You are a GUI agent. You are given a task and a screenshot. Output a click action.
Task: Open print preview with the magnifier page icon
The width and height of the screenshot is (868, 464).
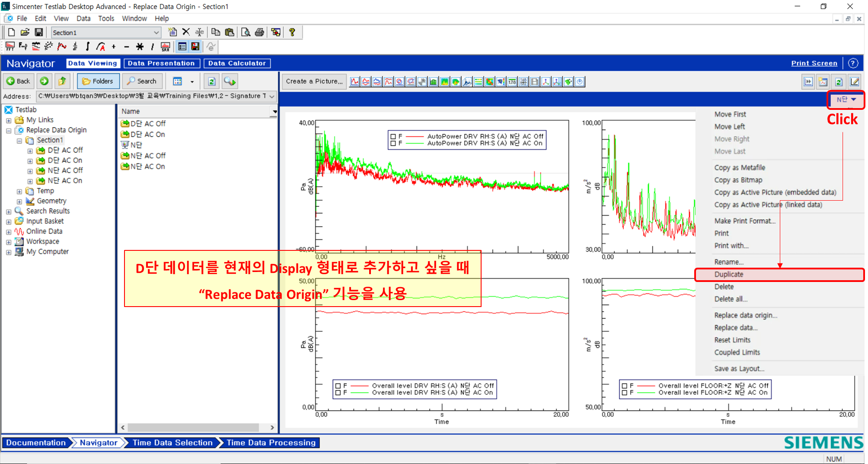click(246, 32)
